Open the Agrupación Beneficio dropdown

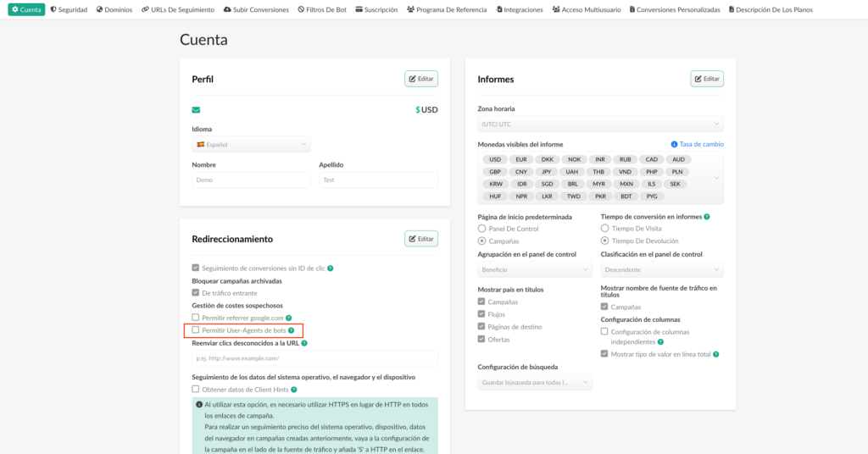(x=535, y=270)
